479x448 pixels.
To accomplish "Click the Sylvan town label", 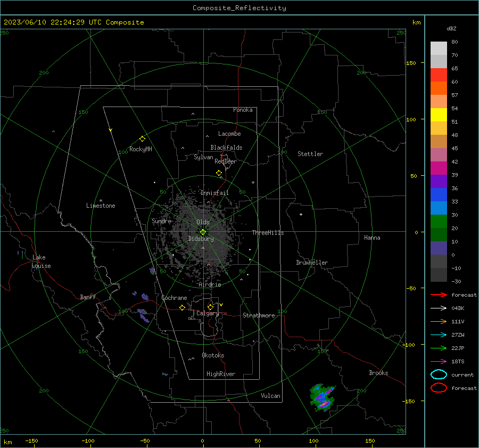I will (203, 157).
